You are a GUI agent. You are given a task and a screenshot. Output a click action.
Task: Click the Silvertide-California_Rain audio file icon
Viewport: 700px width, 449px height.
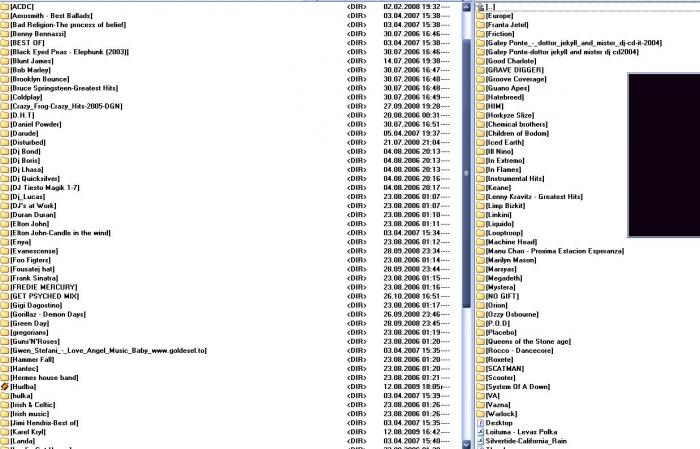478,440
